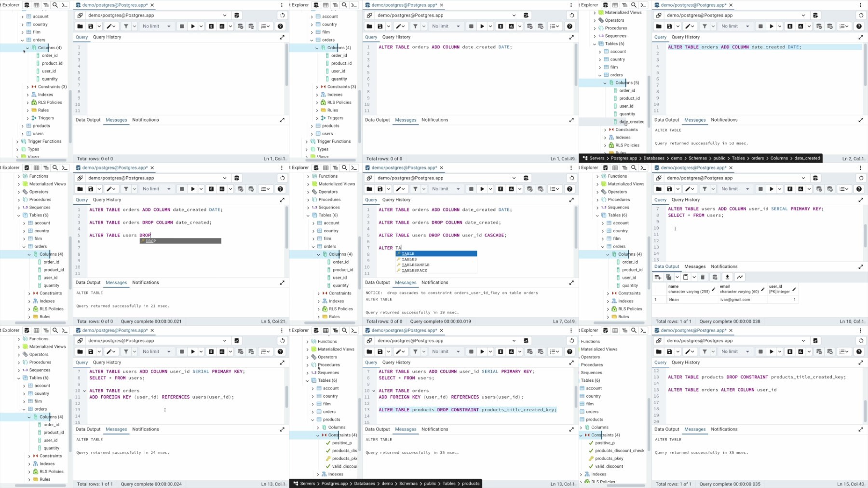Collapse the Columns (5) tree node
Viewport: 868px width, 488px height.
[605, 83]
